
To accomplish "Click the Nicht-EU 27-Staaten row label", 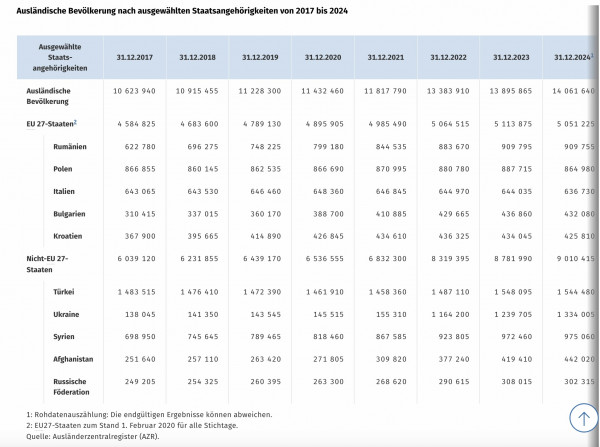I will pyautogui.click(x=47, y=264).
